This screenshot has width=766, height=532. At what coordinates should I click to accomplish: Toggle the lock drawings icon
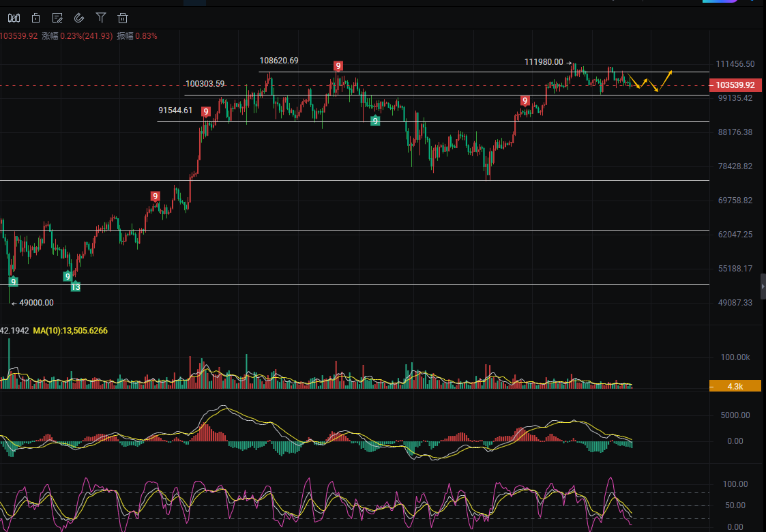point(35,18)
